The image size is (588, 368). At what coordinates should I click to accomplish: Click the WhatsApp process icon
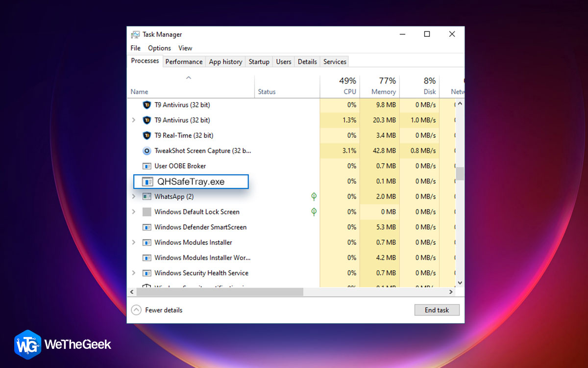pos(147,196)
